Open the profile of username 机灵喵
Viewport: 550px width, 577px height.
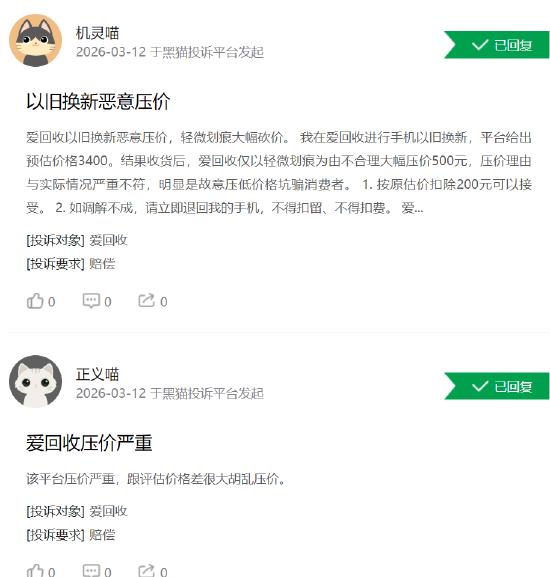(97, 33)
